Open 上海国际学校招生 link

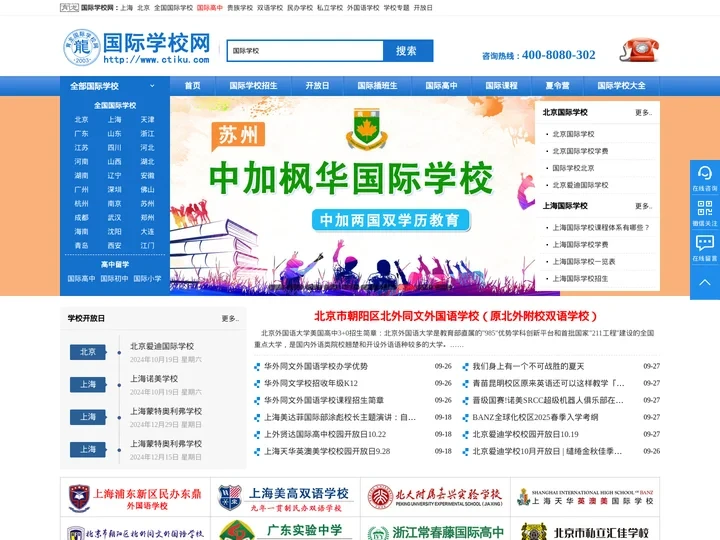click(x=580, y=279)
